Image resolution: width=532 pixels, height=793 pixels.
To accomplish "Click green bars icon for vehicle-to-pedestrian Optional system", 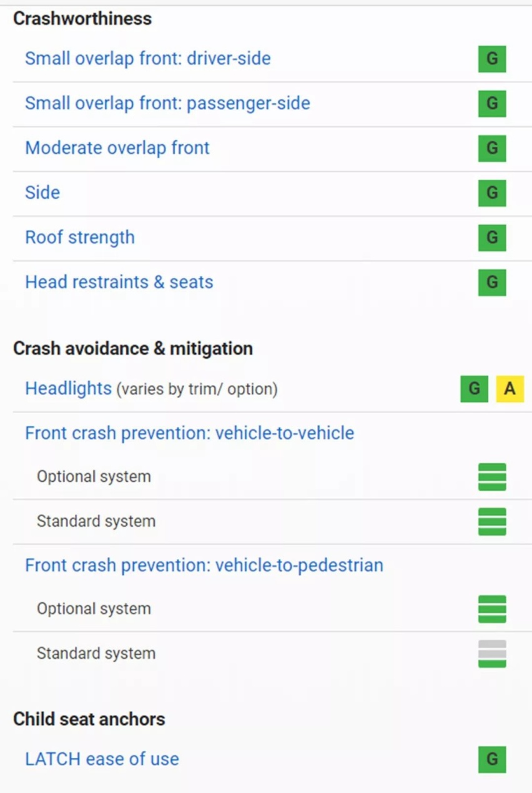I will pyautogui.click(x=492, y=609).
